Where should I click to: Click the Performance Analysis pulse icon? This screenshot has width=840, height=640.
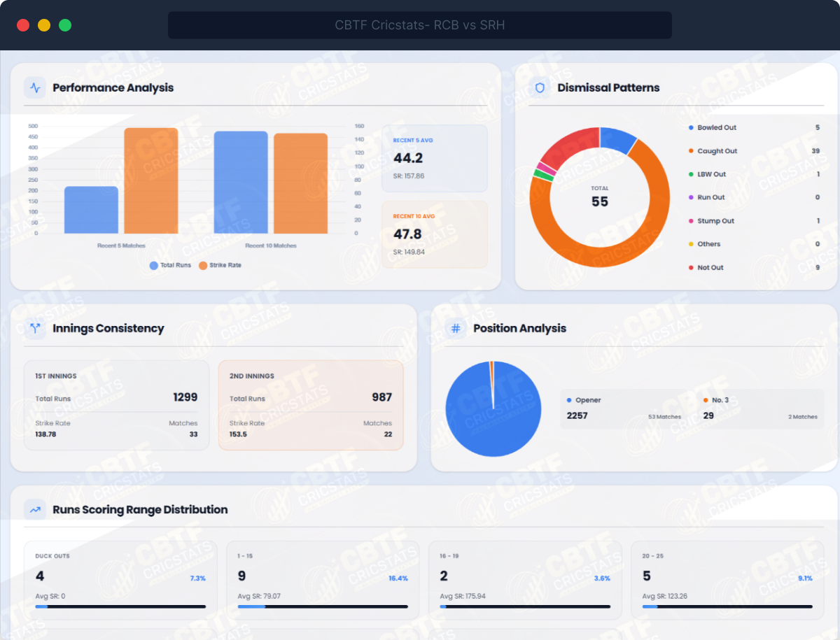tap(34, 88)
